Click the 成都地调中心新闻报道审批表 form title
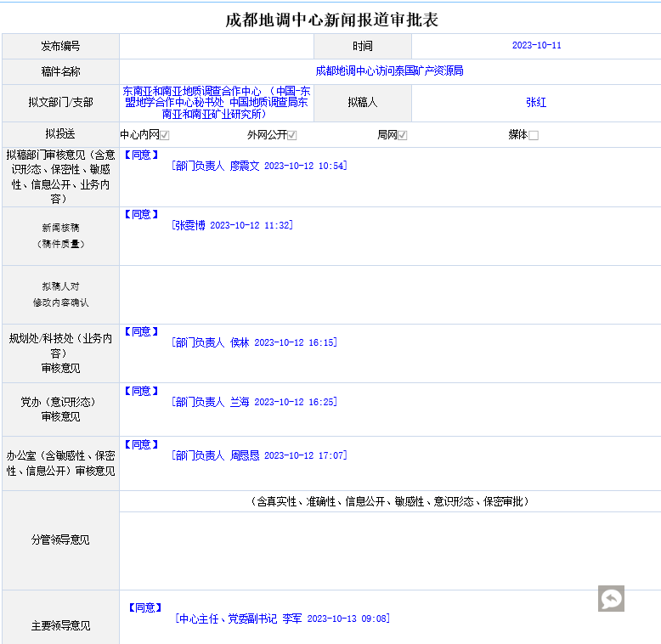This screenshot has width=661, height=644. click(x=331, y=20)
